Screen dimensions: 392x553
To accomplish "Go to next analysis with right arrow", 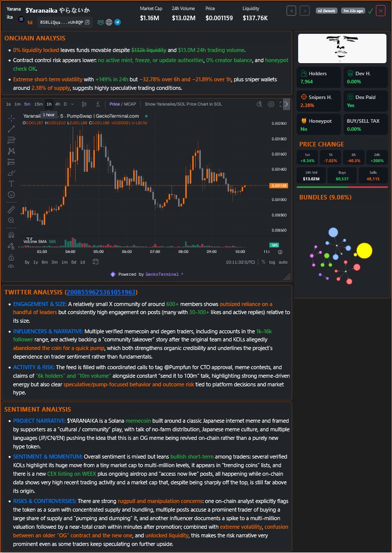I will [305, 11].
